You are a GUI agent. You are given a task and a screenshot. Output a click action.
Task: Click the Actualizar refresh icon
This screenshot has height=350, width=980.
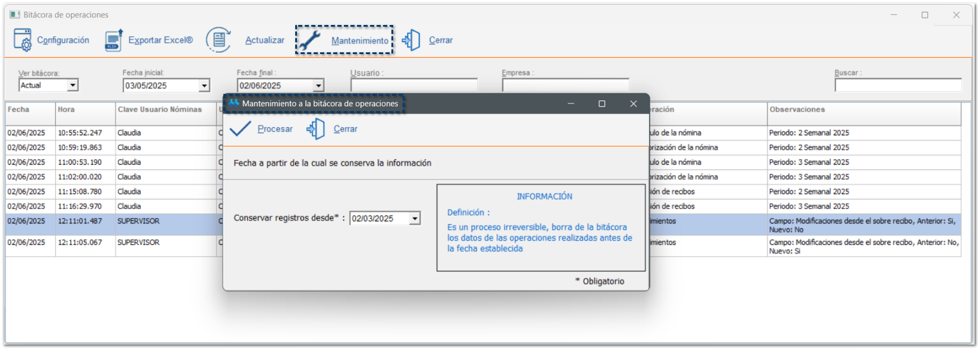pos(219,40)
